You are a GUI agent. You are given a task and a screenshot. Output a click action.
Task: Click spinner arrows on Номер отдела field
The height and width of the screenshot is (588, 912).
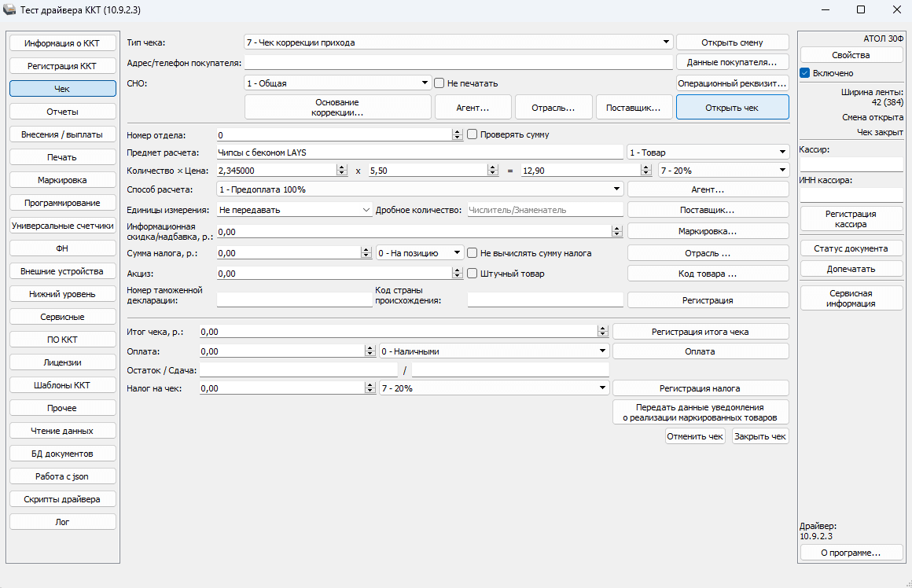point(458,134)
